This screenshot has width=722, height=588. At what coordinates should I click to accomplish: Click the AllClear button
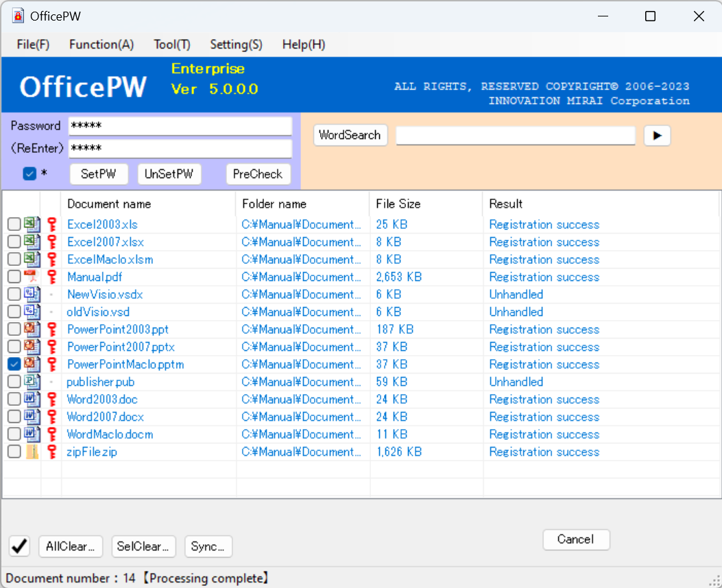point(71,546)
